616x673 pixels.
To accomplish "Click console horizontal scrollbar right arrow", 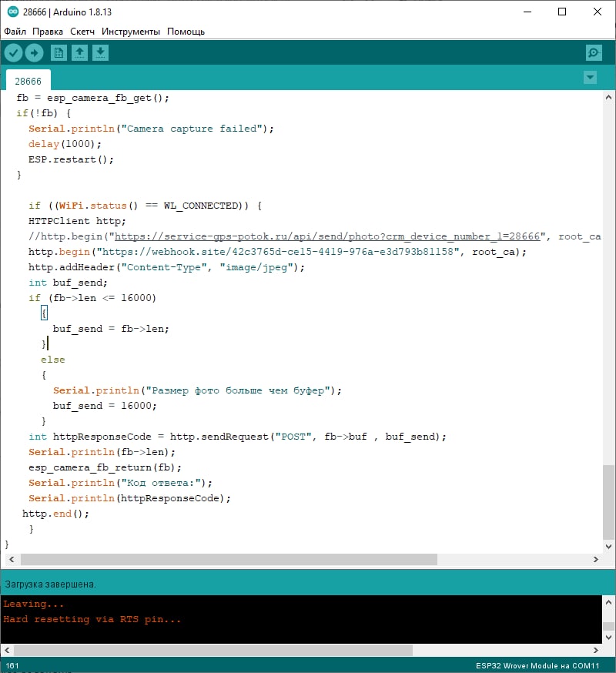I will [x=596, y=650].
